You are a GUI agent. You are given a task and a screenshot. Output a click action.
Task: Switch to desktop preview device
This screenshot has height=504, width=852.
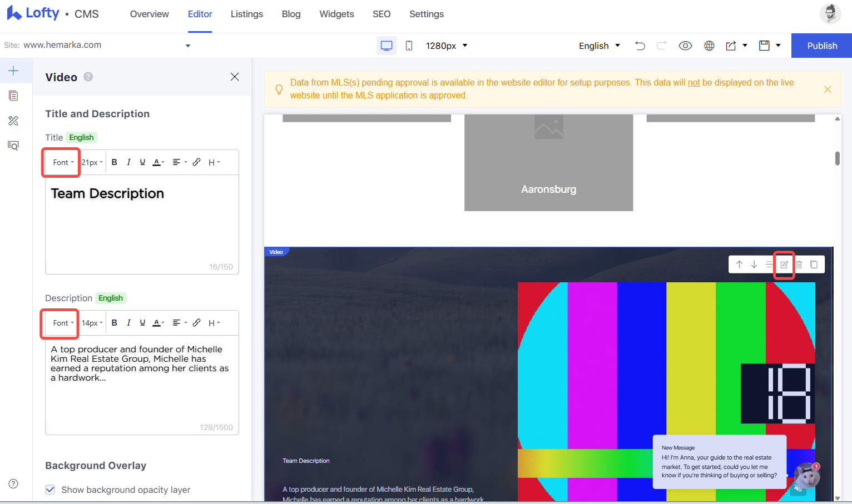coord(387,46)
